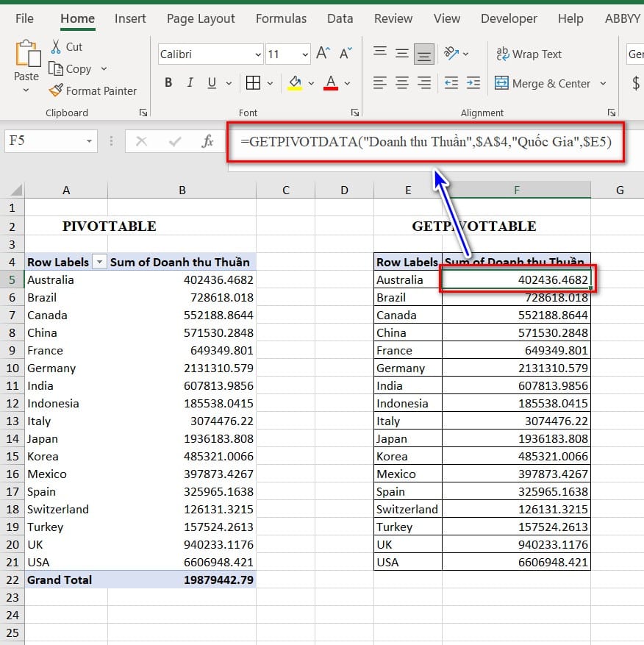Switch to the Page Layout tab
This screenshot has width=644, height=645.
click(201, 18)
